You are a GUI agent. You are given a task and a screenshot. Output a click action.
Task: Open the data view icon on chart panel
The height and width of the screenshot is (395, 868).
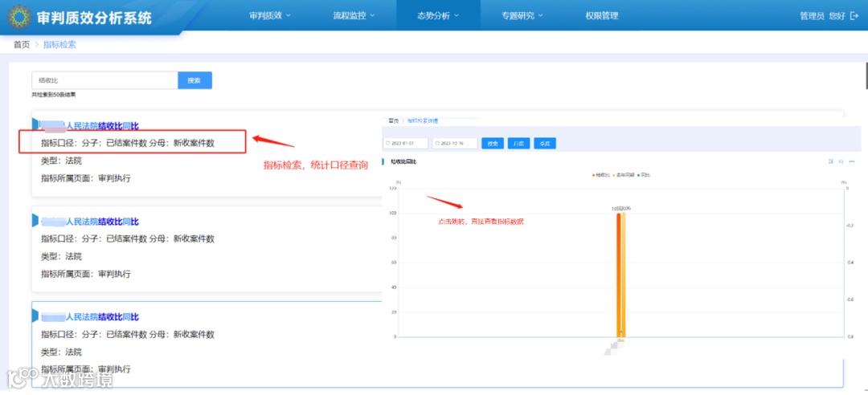coord(831,161)
